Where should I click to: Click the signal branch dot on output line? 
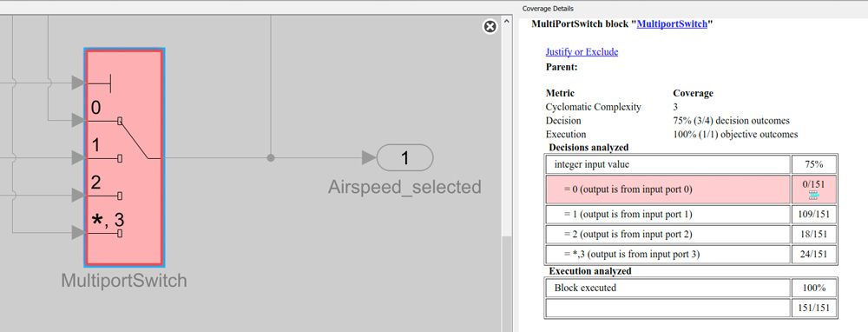(x=270, y=158)
